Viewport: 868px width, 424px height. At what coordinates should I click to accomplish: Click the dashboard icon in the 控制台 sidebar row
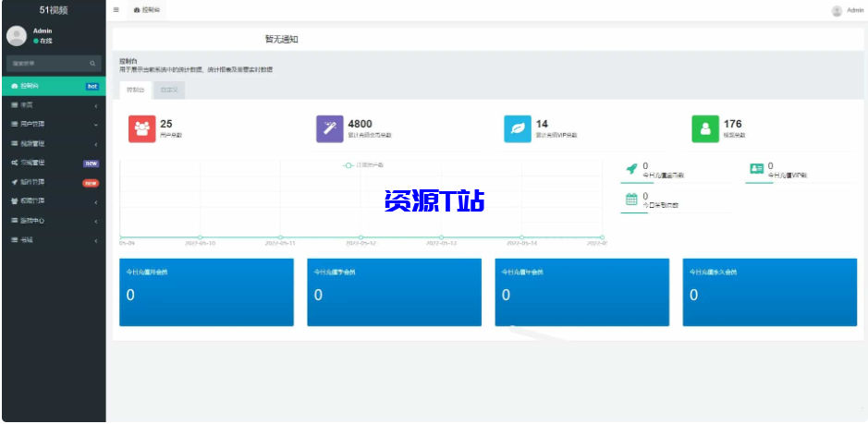pyautogui.click(x=15, y=86)
